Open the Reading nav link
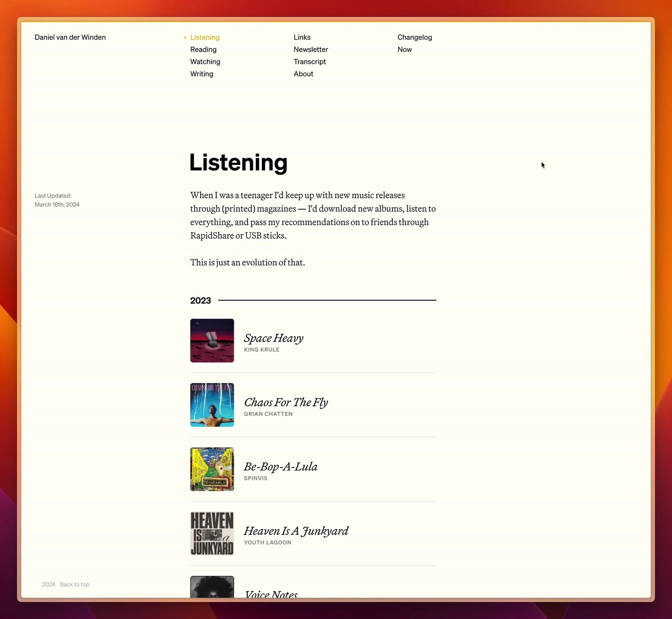This screenshot has height=619, width=672. tap(203, 49)
